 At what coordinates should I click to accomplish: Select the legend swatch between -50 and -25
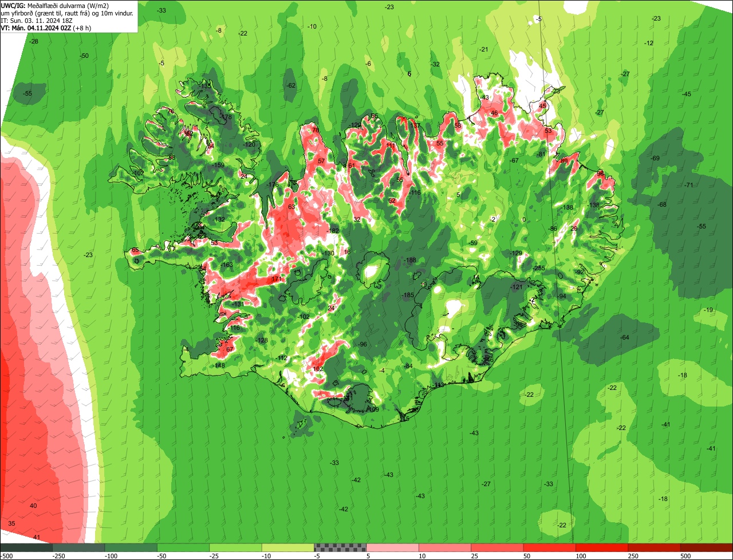pos(183,547)
